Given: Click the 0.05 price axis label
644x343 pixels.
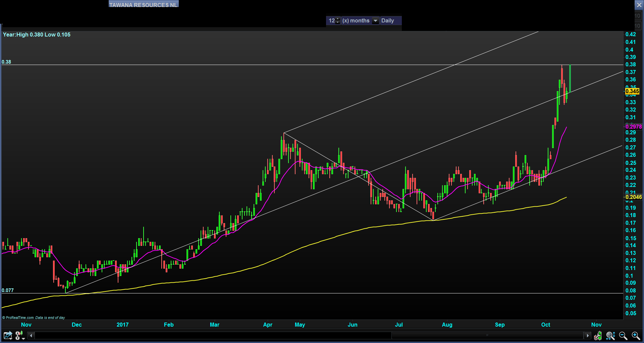Looking at the screenshot, I should click(631, 313).
